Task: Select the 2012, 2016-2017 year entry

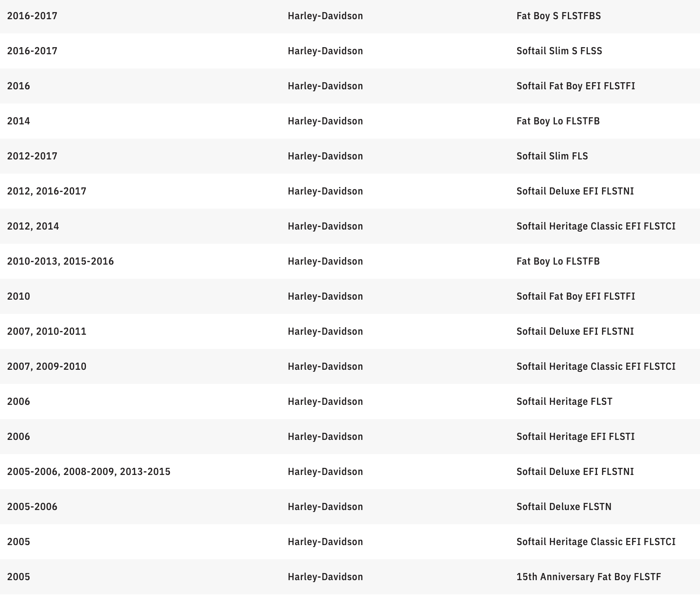Action: 47,191
